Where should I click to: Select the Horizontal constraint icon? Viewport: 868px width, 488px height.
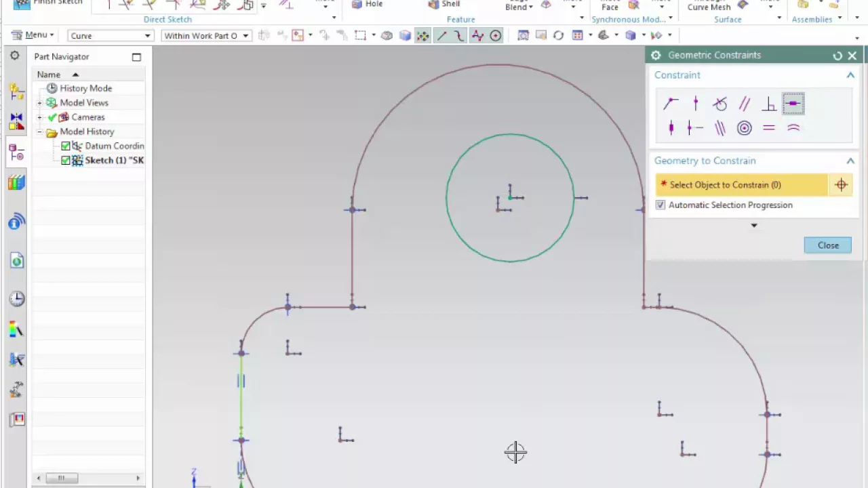(x=793, y=104)
